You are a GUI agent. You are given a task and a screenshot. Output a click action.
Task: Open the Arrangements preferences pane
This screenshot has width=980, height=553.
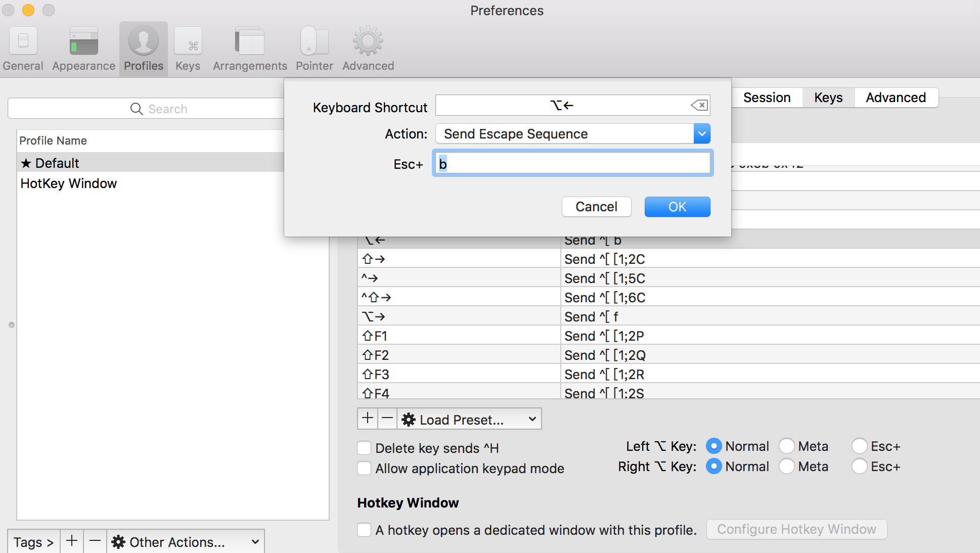(x=250, y=49)
